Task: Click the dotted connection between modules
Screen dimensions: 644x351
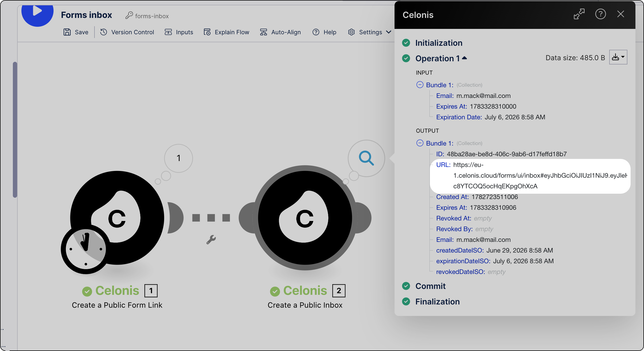Action: [211, 218]
